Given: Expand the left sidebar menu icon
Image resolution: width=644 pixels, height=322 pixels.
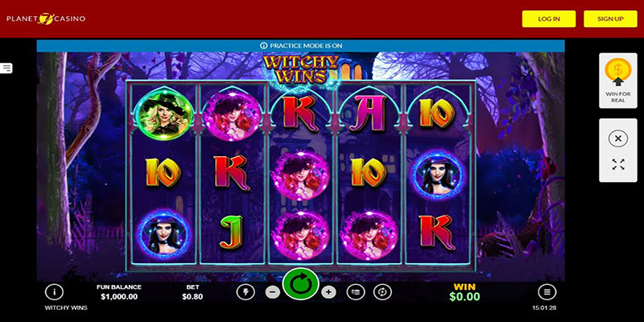Looking at the screenshot, I should 6,68.
